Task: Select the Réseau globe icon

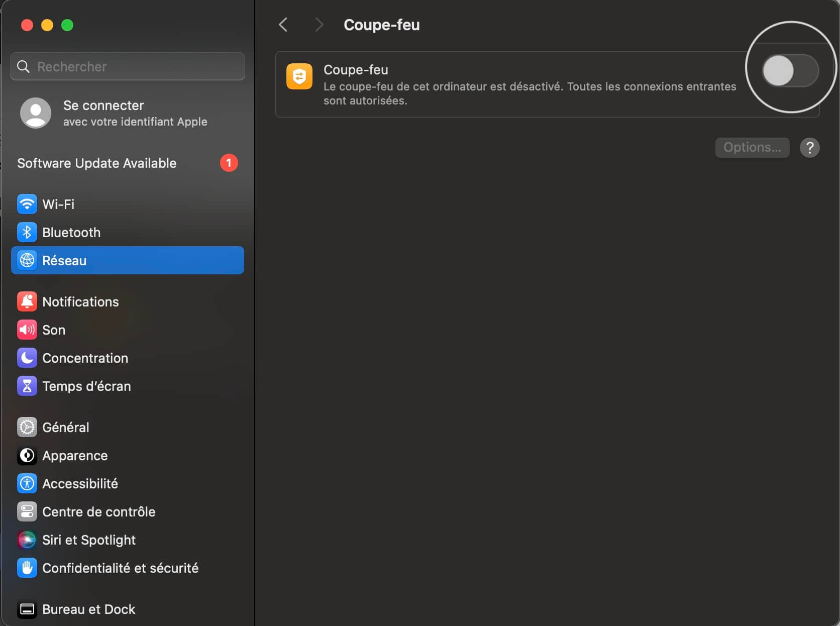Action: point(27,260)
